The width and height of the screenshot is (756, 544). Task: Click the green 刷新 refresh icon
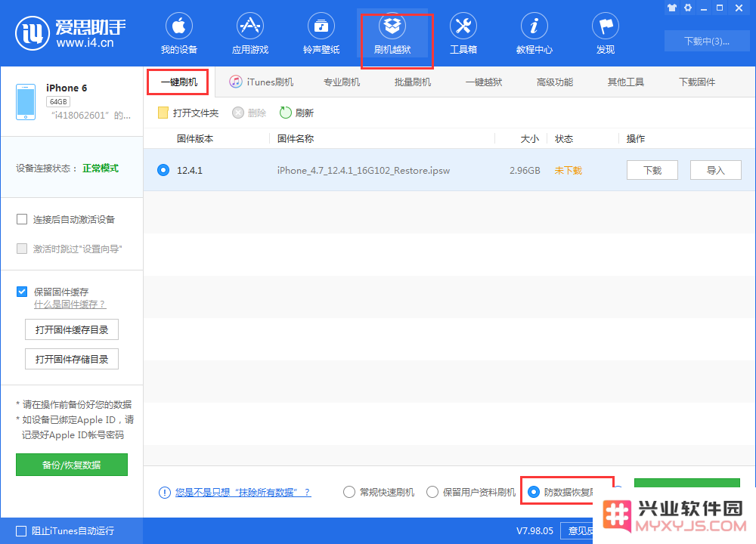click(x=286, y=113)
